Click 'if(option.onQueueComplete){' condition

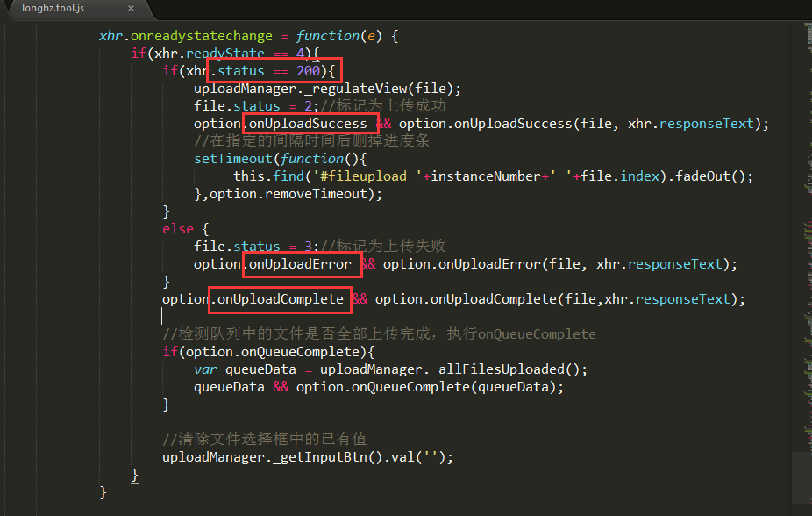[x=268, y=352]
